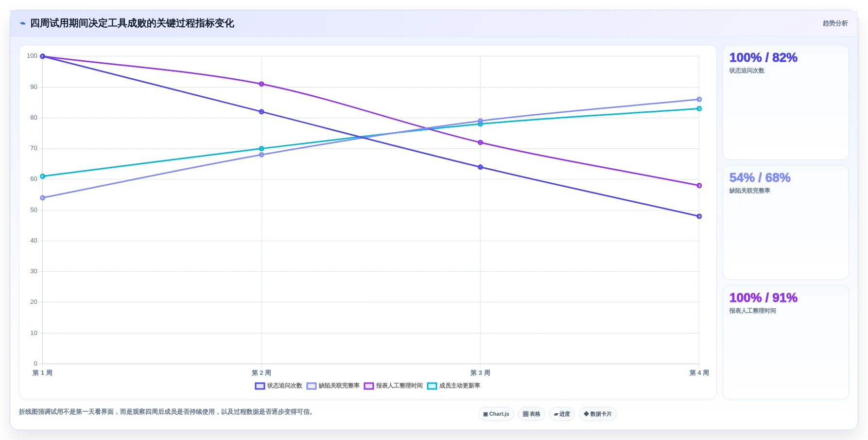
Task: Click the 数据卡片 tag chip
Action: pos(598,414)
